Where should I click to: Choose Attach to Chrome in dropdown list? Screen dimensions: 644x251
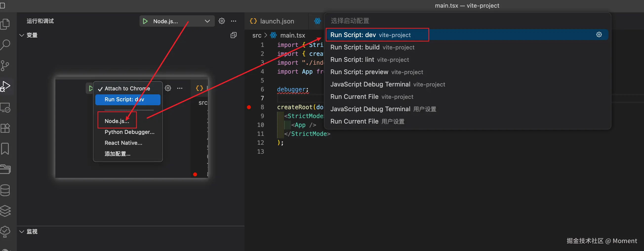(127, 88)
